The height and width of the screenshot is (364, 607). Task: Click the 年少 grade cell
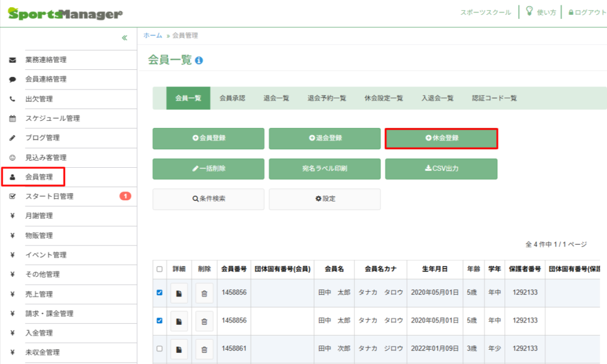point(494,349)
